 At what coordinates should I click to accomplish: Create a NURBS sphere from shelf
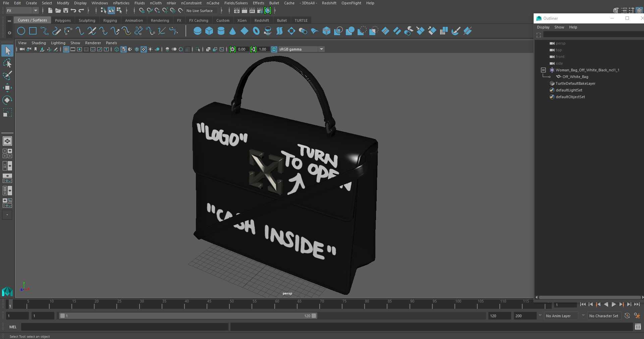click(198, 31)
